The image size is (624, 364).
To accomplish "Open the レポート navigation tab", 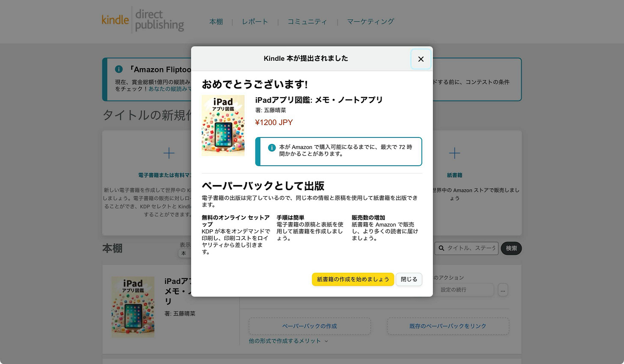I will pyautogui.click(x=255, y=21).
